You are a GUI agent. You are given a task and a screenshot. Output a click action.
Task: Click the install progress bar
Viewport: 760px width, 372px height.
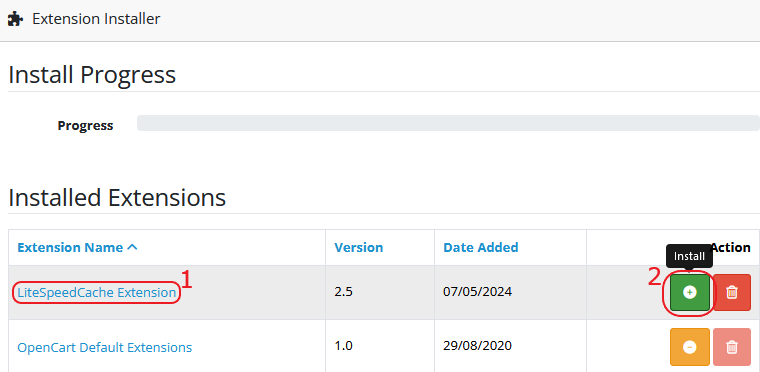[x=448, y=123]
